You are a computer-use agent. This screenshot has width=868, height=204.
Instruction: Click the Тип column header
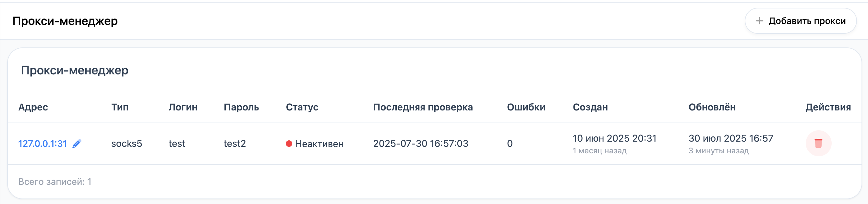point(120,107)
